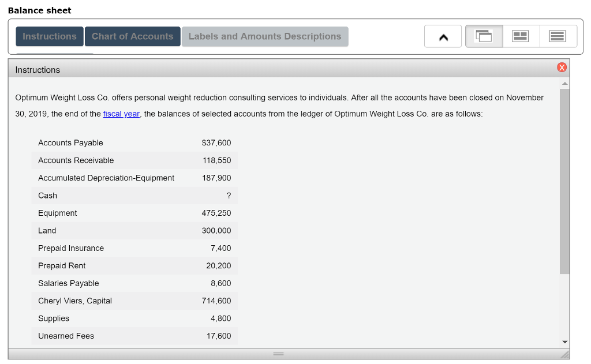This screenshot has width=591, height=364.
Task: Click the 20,200 amount
Action: point(219,266)
